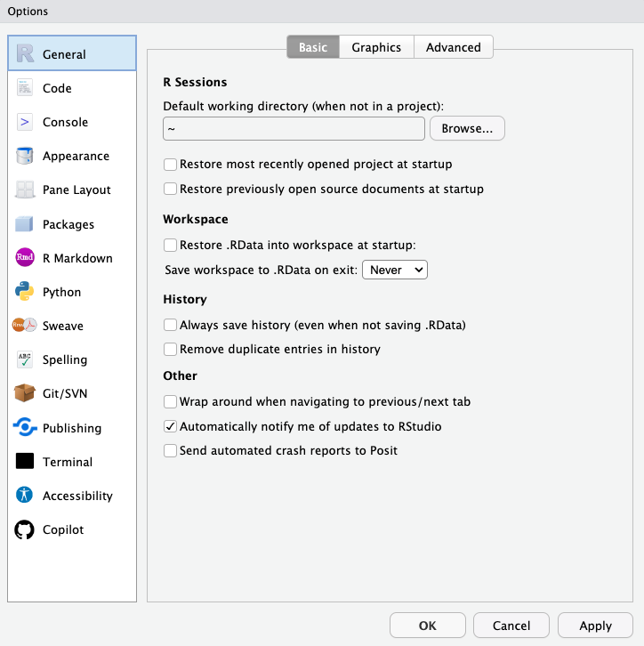This screenshot has width=644, height=646.
Task: Select the Console prompt icon
Action: [25, 122]
